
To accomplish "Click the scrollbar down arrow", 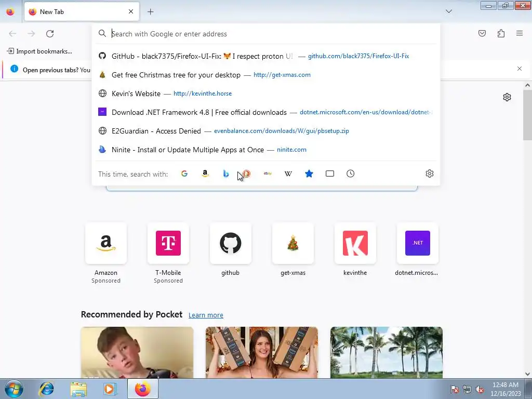I will [x=527, y=374].
